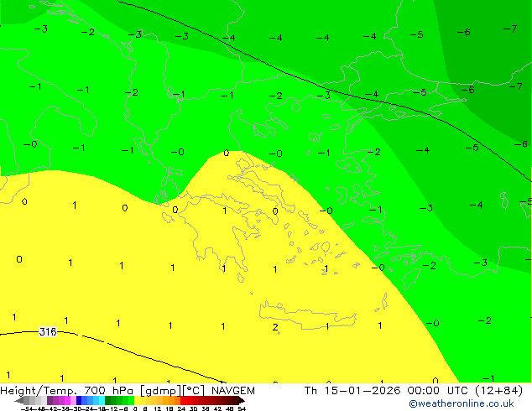The height and width of the screenshot is (411, 532).
Task: Click the NAVGEM model name
Action: coord(233,391)
